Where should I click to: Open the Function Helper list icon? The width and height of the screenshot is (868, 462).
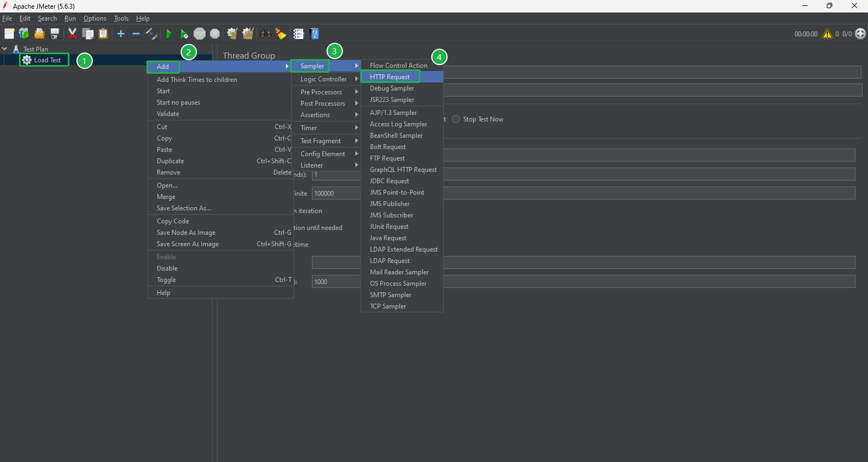(x=298, y=34)
